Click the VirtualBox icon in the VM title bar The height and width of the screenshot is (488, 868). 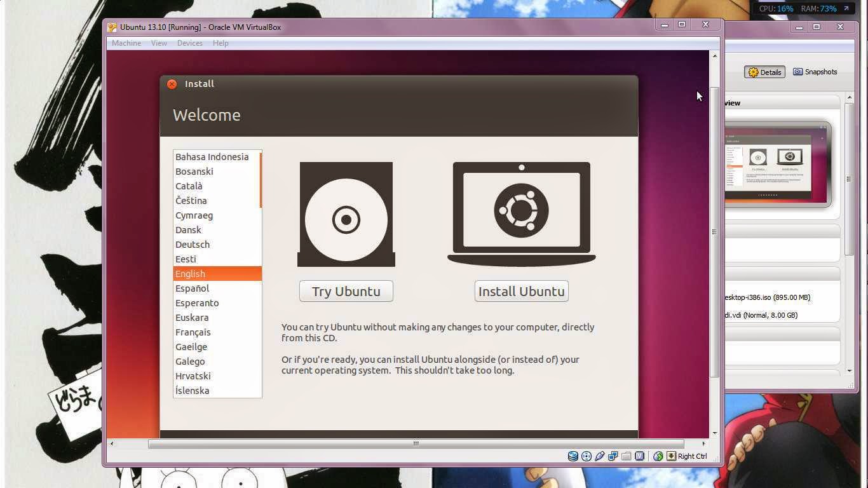pyautogui.click(x=112, y=27)
